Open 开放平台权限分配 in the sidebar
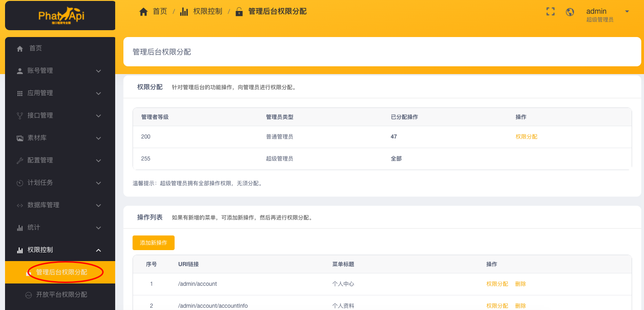Screen dimensions: 644x310 click(x=61, y=295)
